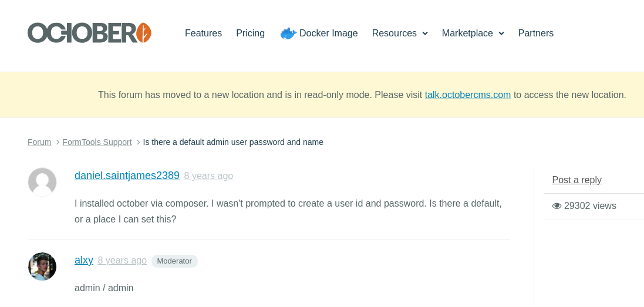Image resolution: width=644 pixels, height=307 pixels.
Task: Click the Moderator badge next to alxy
Action: (174, 261)
